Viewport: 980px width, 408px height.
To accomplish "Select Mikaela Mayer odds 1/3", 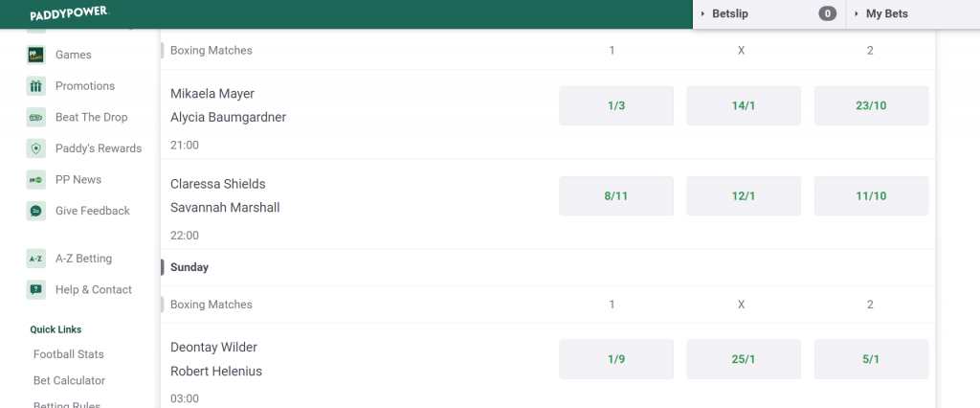I will [x=616, y=105].
